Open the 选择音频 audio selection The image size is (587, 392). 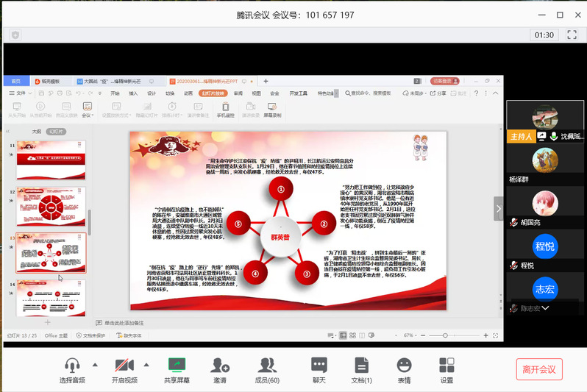(x=71, y=369)
